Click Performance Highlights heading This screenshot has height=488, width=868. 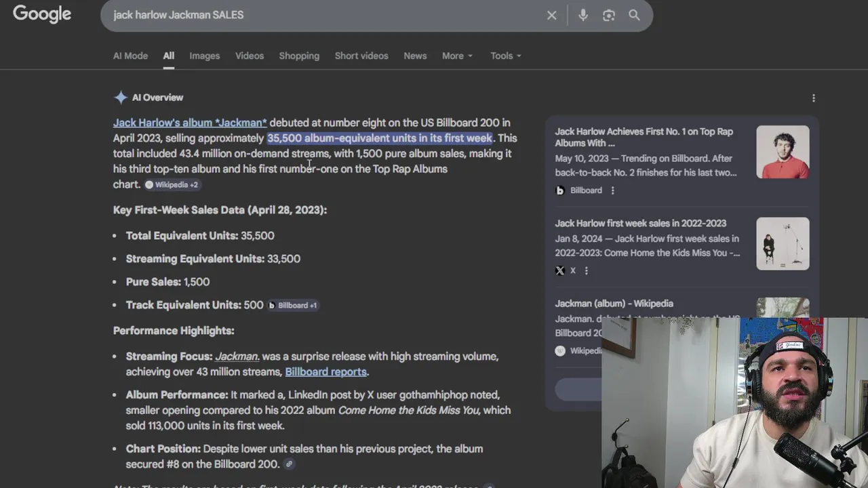[174, 331]
